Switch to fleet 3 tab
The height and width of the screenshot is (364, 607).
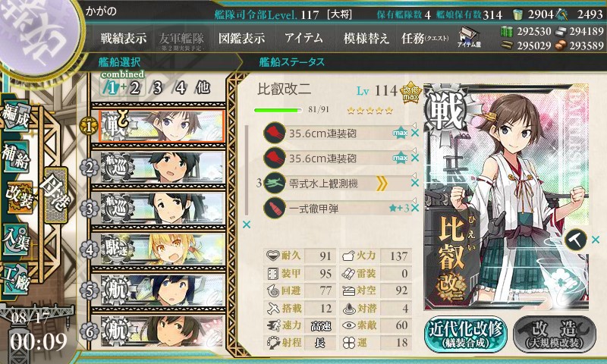tap(157, 88)
